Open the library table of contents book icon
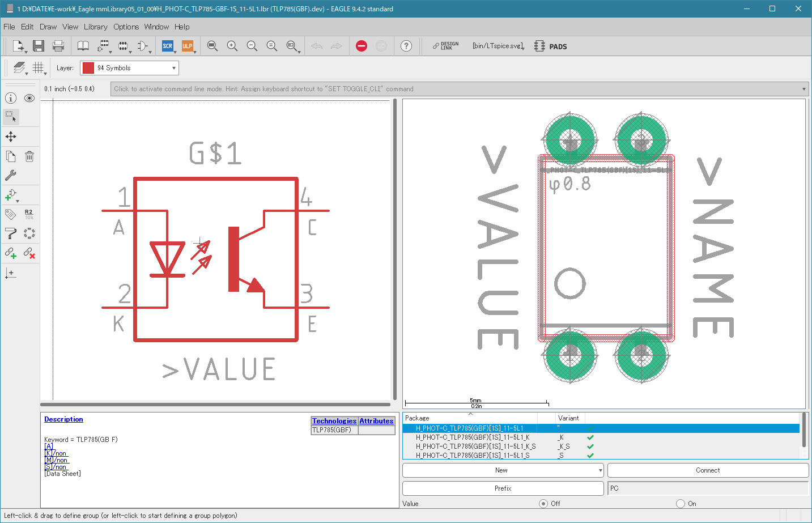 pyautogui.click(x=83, y=46)
